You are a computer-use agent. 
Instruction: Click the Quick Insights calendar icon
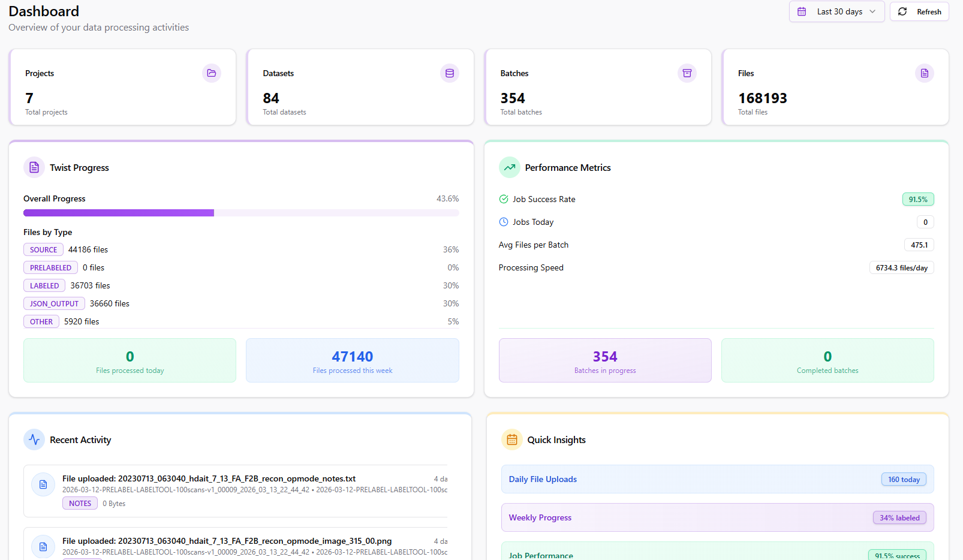pyautogui.click(x=512, y=439)
